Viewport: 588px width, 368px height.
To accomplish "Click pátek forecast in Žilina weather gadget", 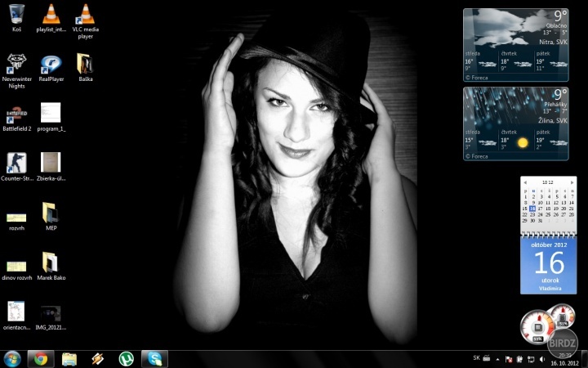I will click(x=551, y=139).
